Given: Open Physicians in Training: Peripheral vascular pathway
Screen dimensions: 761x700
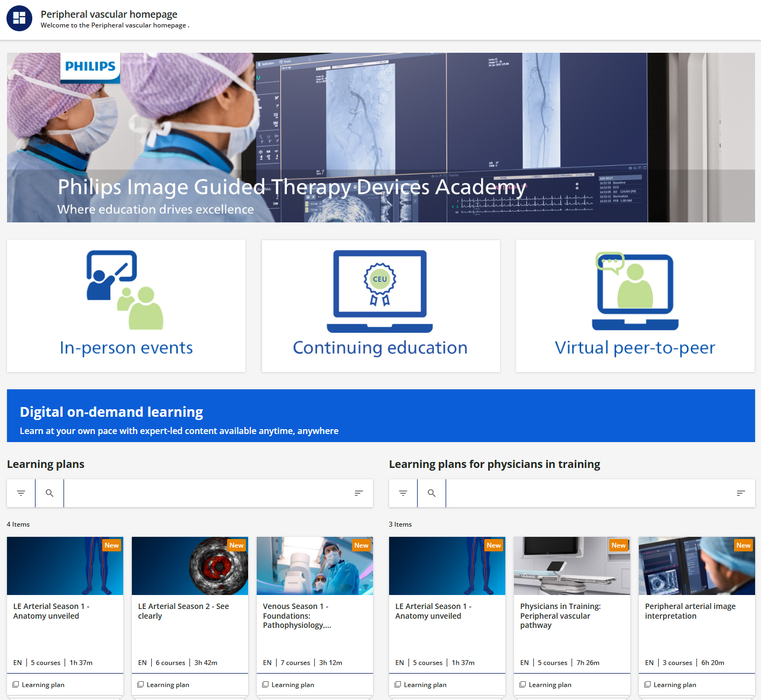Looking at the screenshot, I should coord(560,615).
